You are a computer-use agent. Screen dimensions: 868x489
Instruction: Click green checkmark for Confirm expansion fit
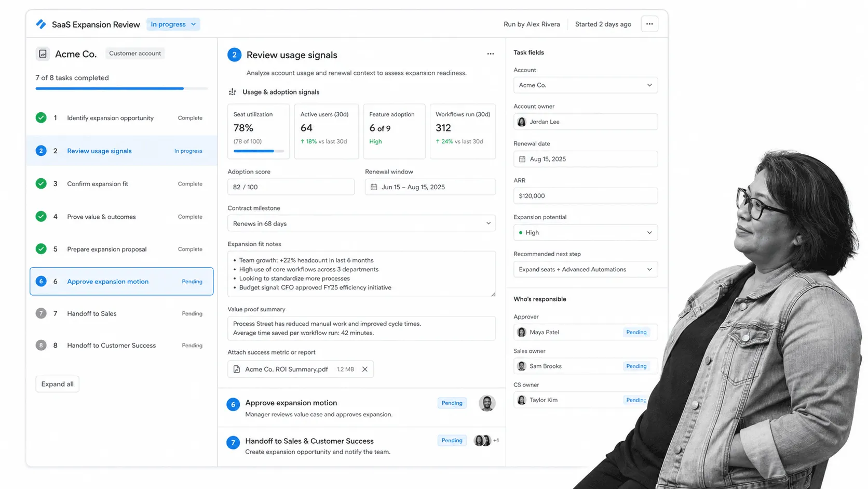coord(41,183)
